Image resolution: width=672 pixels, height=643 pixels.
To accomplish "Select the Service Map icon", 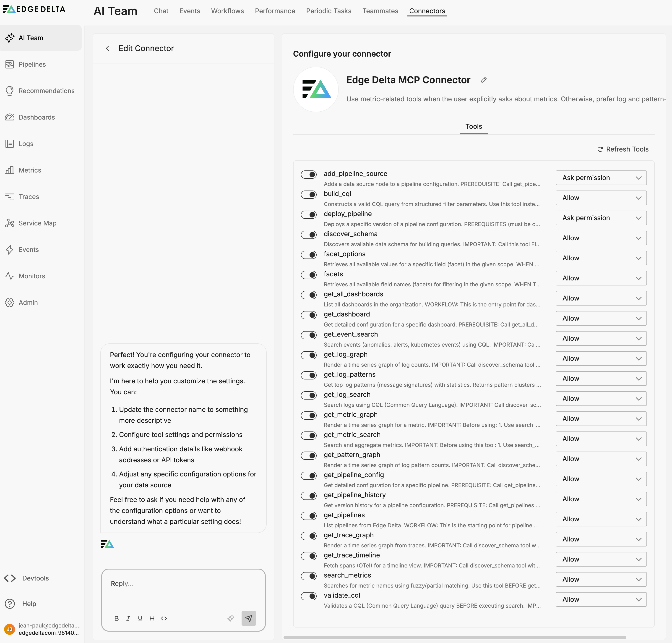I will (10, 223).
